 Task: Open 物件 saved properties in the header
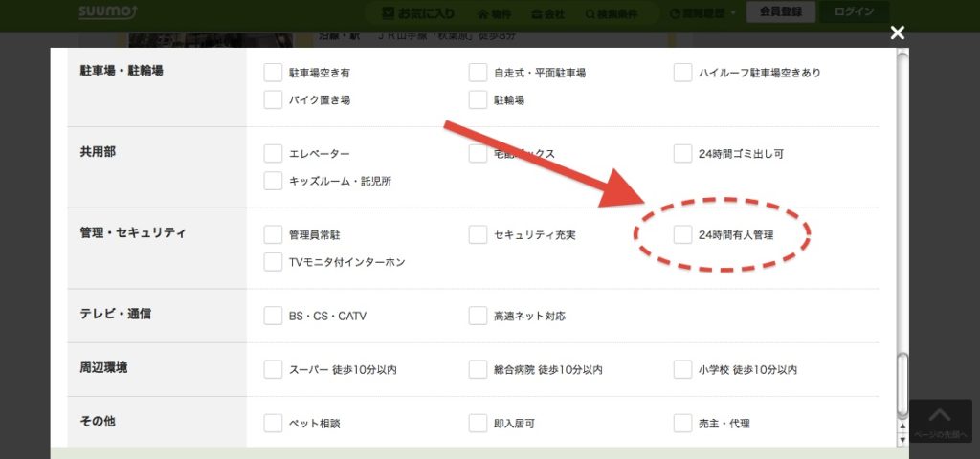[x=495, y=13]
